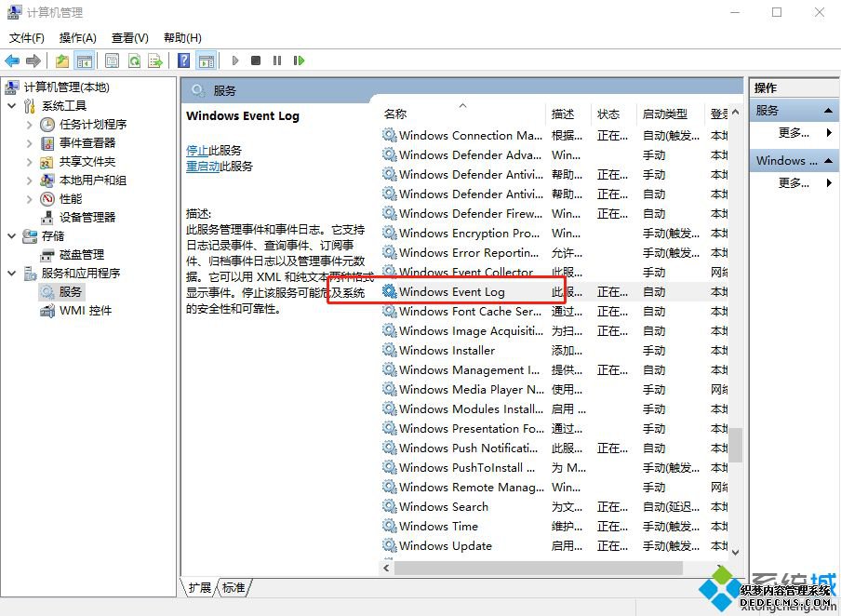Expand the 本地用户和组 tree node
841x616 pixels.
30,181
